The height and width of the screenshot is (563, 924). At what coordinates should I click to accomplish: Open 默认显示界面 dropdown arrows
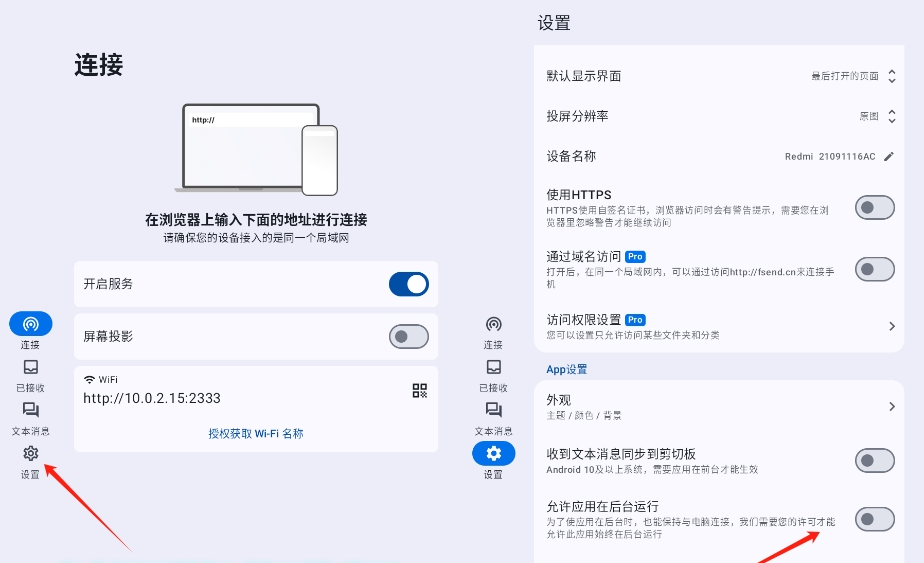(x=892, y=76)
